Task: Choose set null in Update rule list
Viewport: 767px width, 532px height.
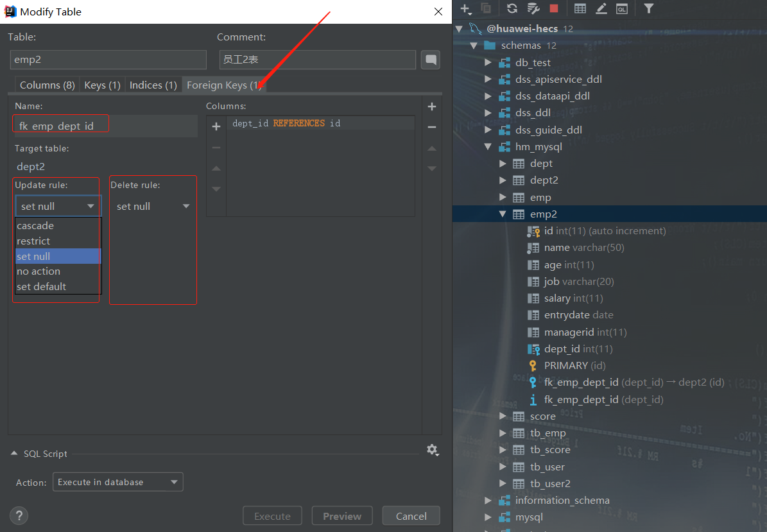Action: point(58,256)
